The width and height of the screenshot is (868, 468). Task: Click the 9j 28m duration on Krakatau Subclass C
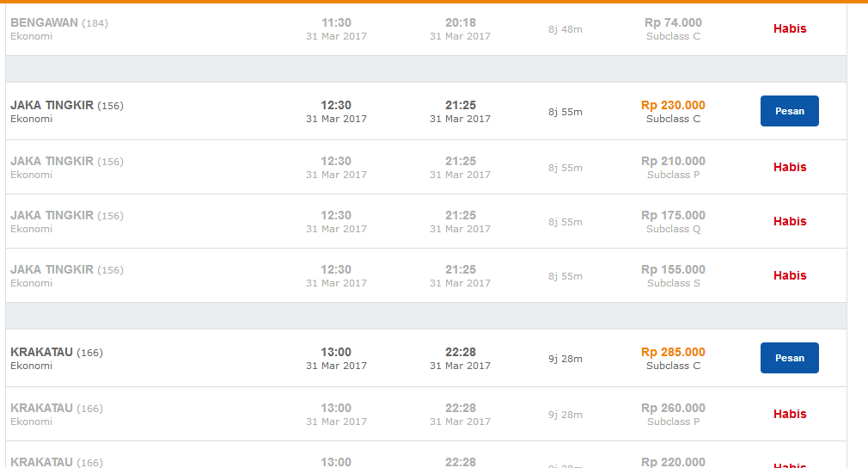[565, 359]
